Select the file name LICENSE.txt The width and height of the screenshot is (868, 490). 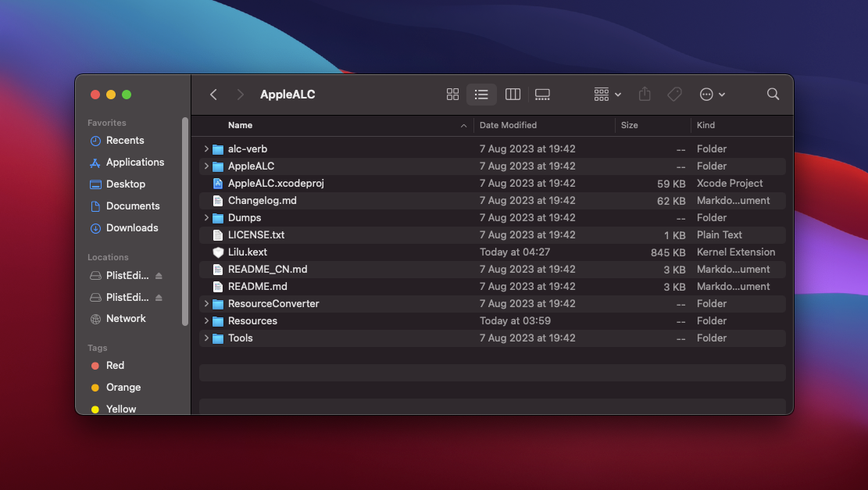pyautogui.click(x=256, y=234)
